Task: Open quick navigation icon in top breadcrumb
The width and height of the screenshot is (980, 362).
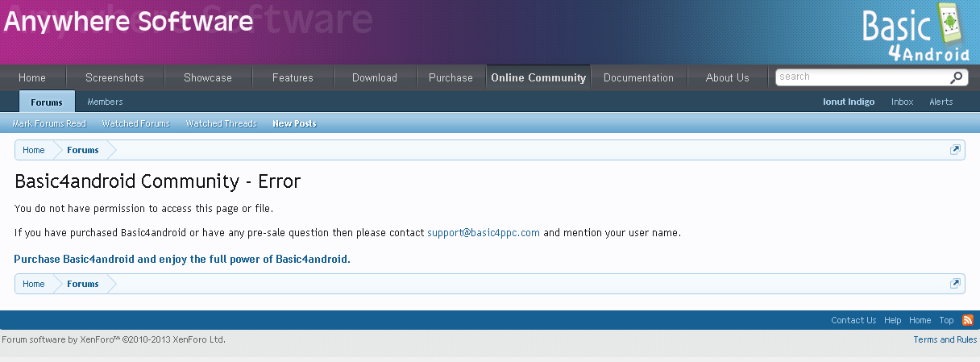Action: point(955,150)
